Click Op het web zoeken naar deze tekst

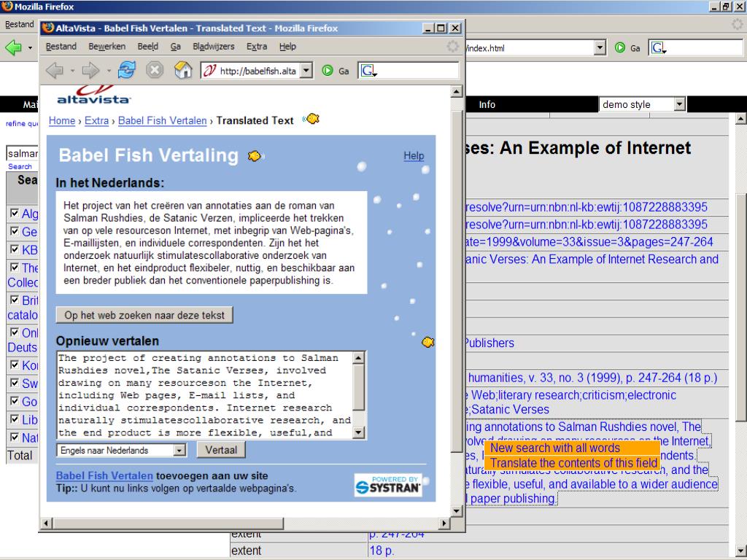click(144, 315)
